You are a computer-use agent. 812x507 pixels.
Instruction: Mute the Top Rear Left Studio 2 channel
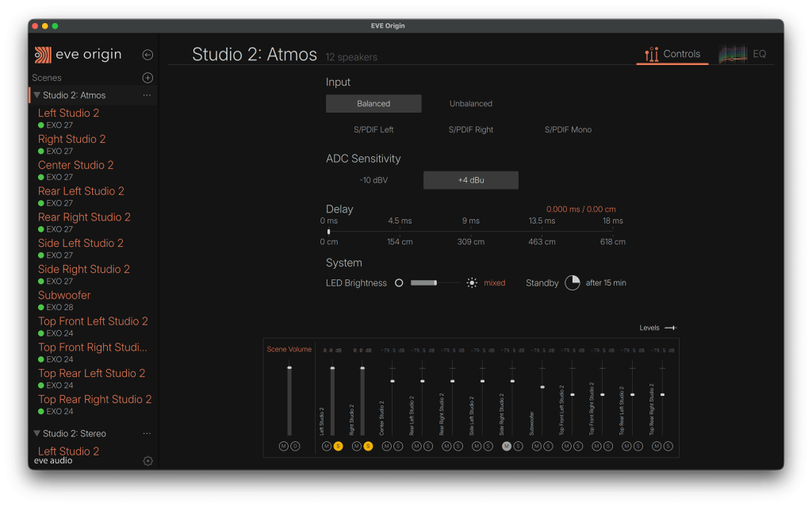click(x=626, y=447)
